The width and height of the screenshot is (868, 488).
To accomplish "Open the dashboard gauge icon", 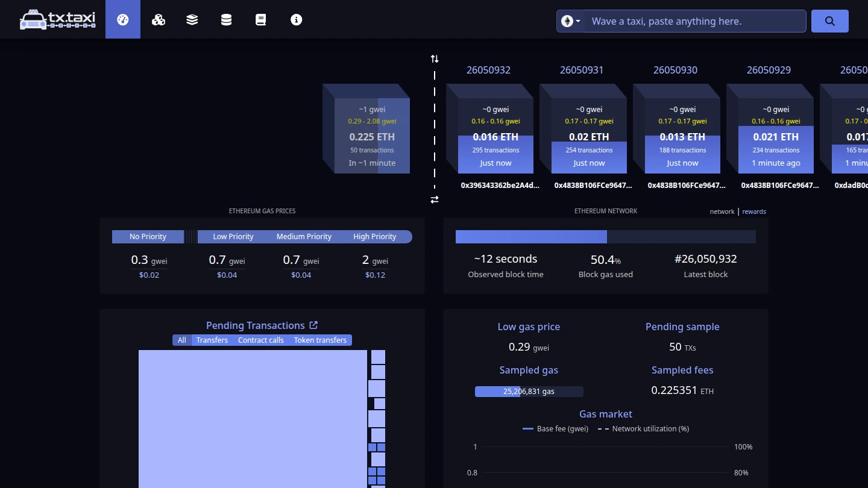I will tap(123, 19).
